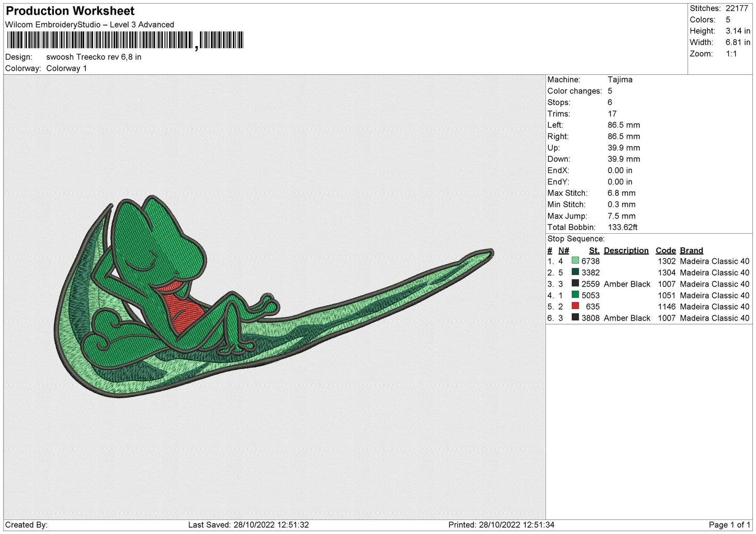
Task: Click the Page 1 of 1 indicator
Action: tap(729, 525)
